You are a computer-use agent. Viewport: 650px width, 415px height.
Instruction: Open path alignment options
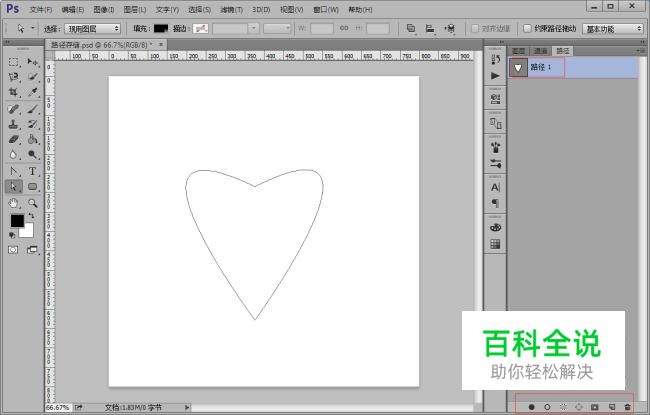pos(430,28)
